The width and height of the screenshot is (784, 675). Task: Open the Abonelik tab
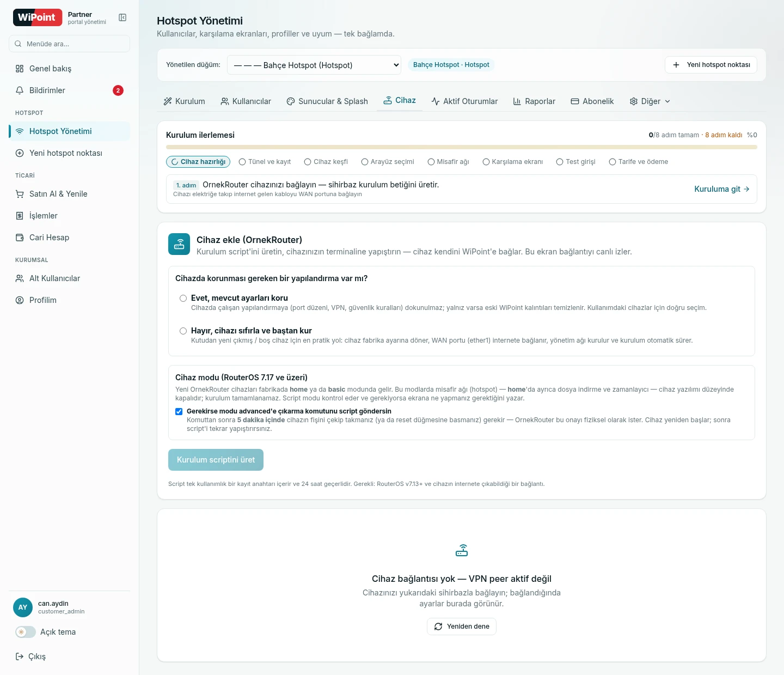pos(592,101)
